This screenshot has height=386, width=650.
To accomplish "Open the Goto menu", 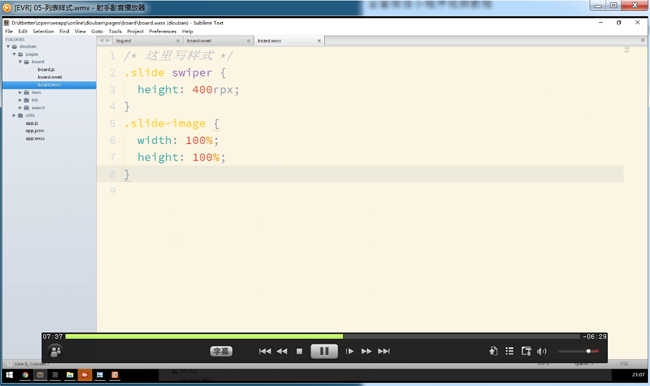I will point(97,31).
